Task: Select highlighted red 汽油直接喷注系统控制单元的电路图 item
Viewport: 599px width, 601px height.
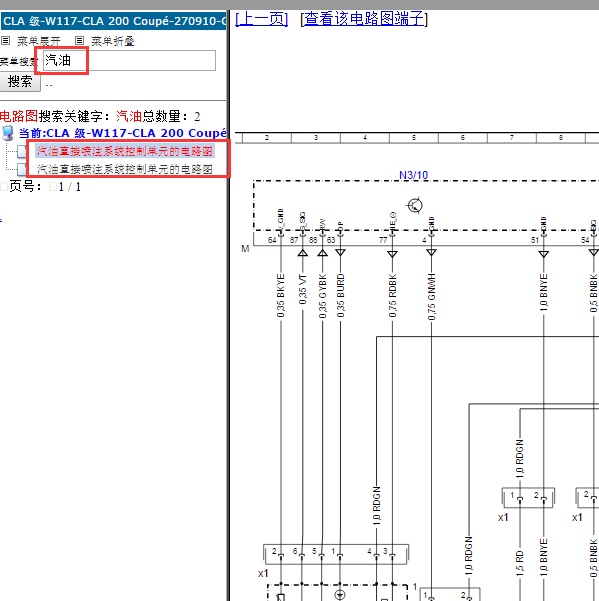Action: (125, 151)
